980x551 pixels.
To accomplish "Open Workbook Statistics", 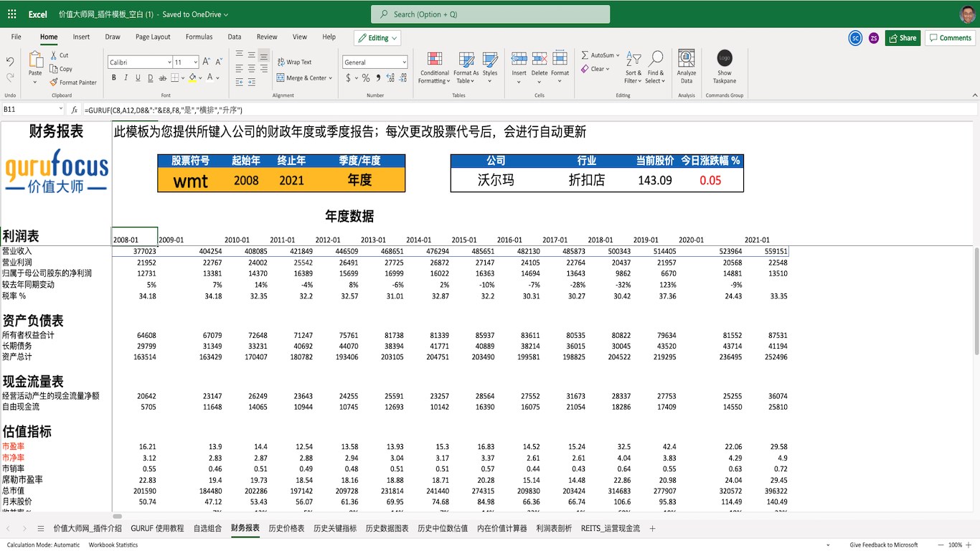I will point(113,545).
